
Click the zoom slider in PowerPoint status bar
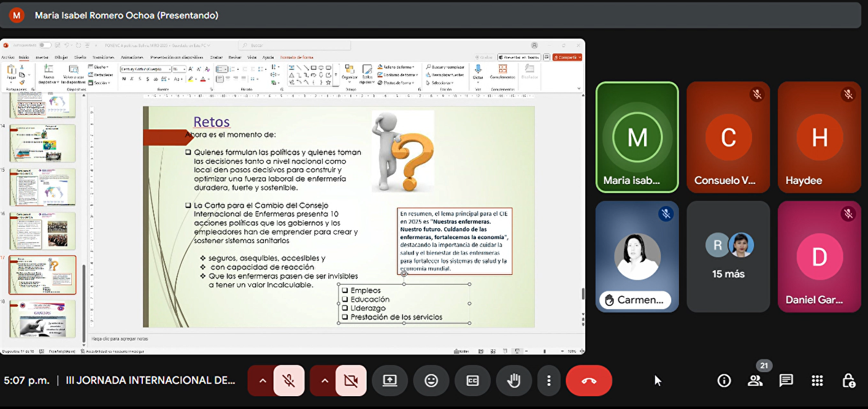(x=545, y=351)
